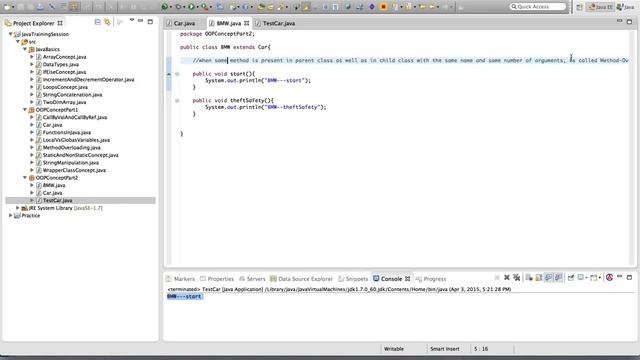This screenshot has width=640, height=360.
Task: Click the Open Perspective icon
Action: click(x=580, y=7)
